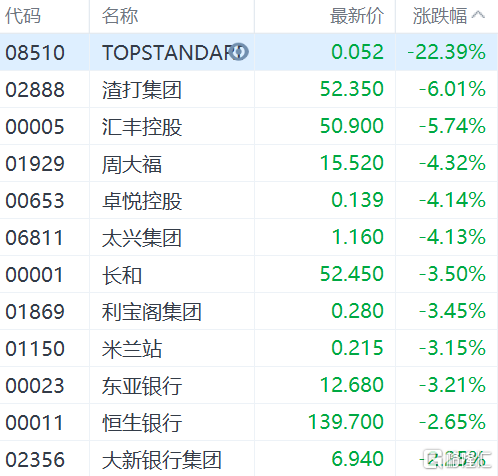
Task: Click 恒生银行 change -2.65%
Action: tap(452, 422)
